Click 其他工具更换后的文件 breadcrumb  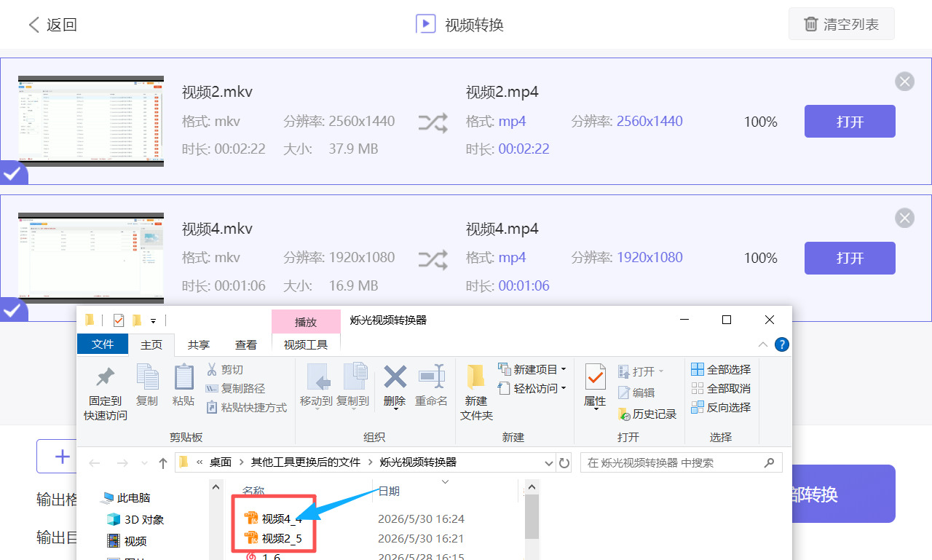click(x=306, y=462)
